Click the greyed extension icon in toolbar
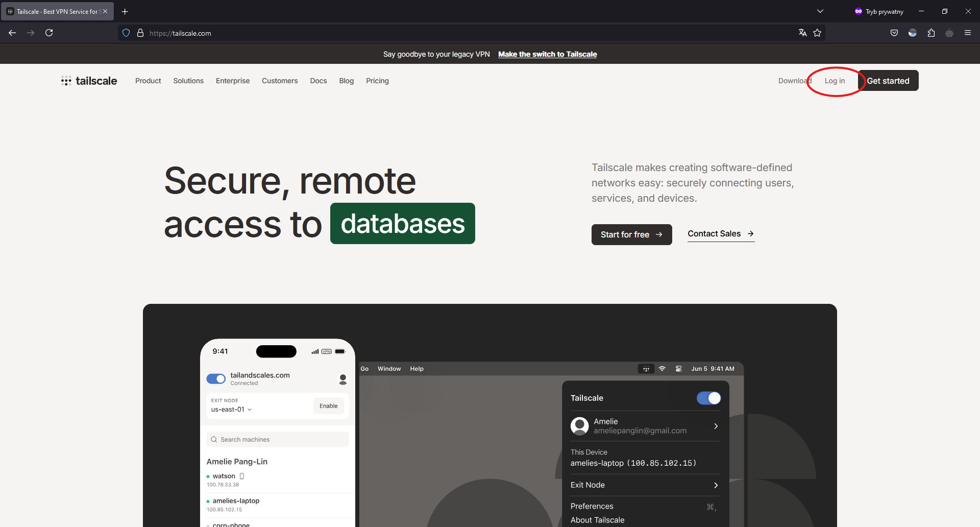980x527 pixels. (949, 33)
